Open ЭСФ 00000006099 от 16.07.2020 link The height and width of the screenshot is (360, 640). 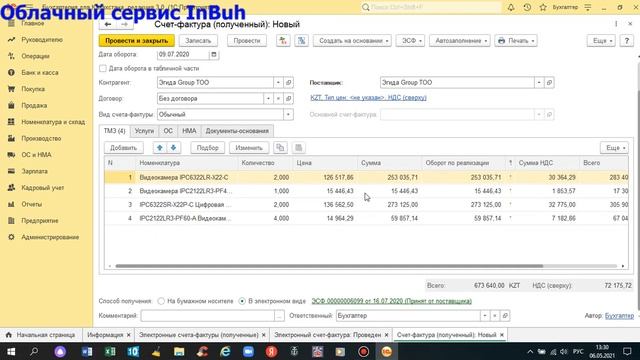[x=391, y=301]
